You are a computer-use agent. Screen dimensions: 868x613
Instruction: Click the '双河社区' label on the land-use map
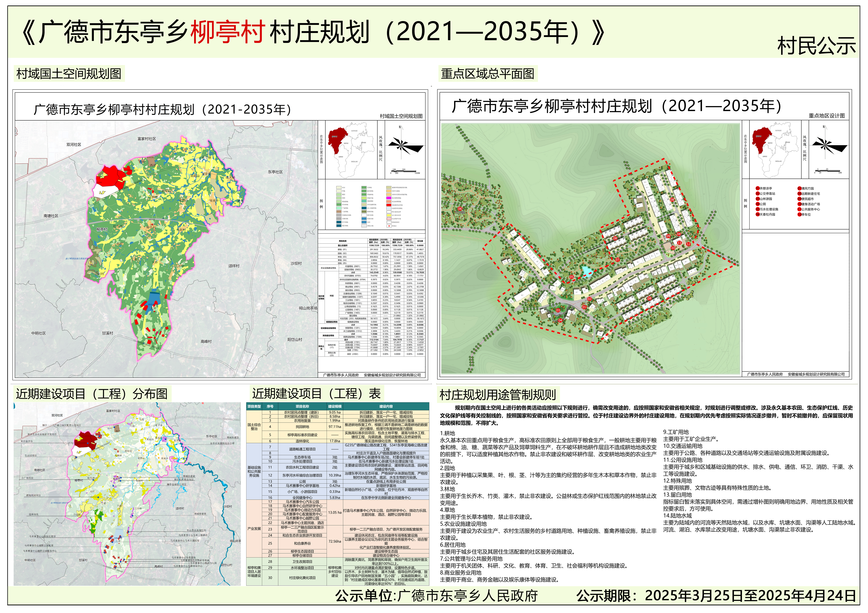click(74, 144)
